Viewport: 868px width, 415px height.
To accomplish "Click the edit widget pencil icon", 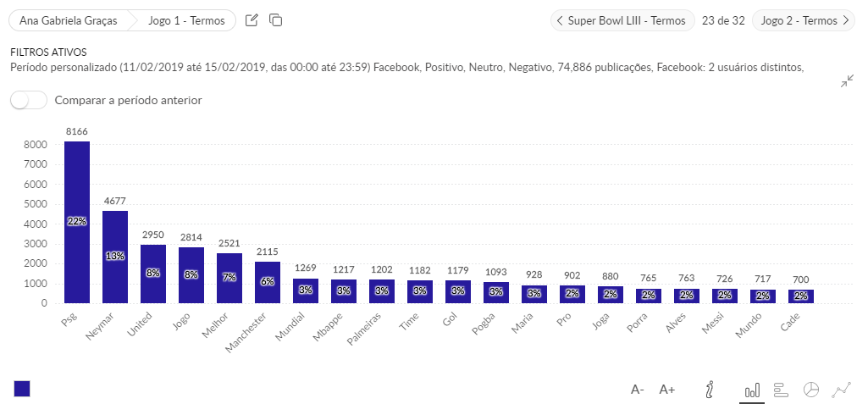I will coord(252,20).
